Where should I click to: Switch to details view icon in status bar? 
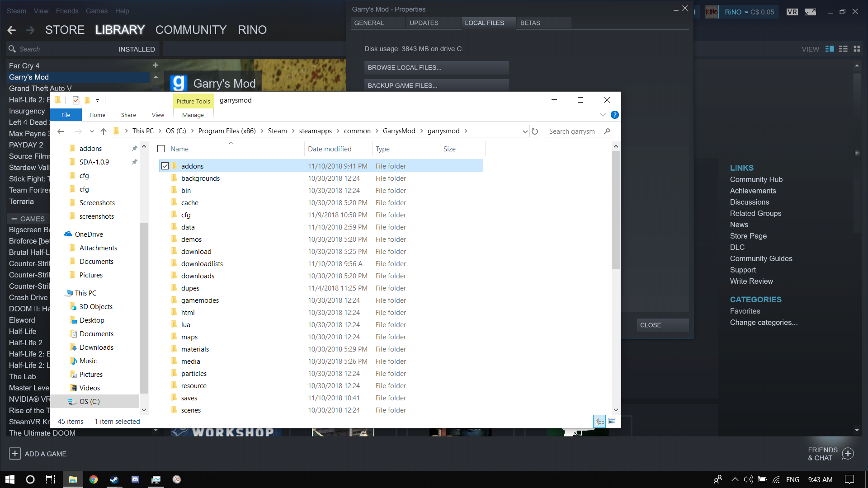[599, 421]
